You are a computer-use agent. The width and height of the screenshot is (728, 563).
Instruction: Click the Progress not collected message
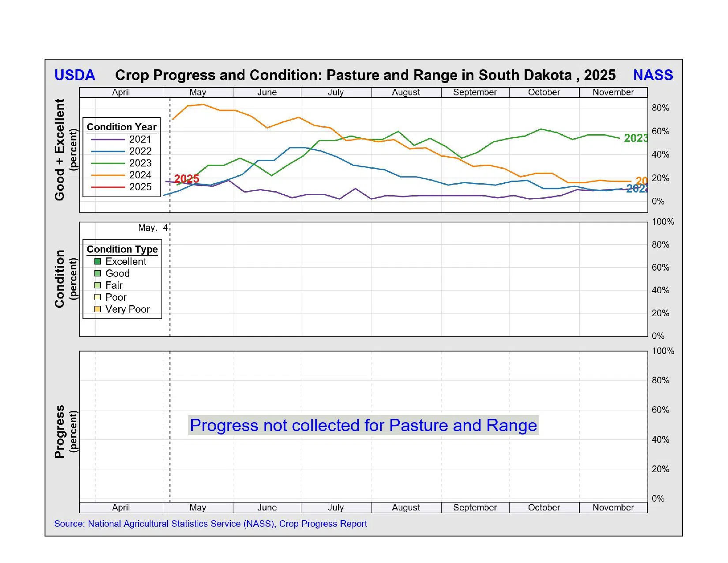363,425
